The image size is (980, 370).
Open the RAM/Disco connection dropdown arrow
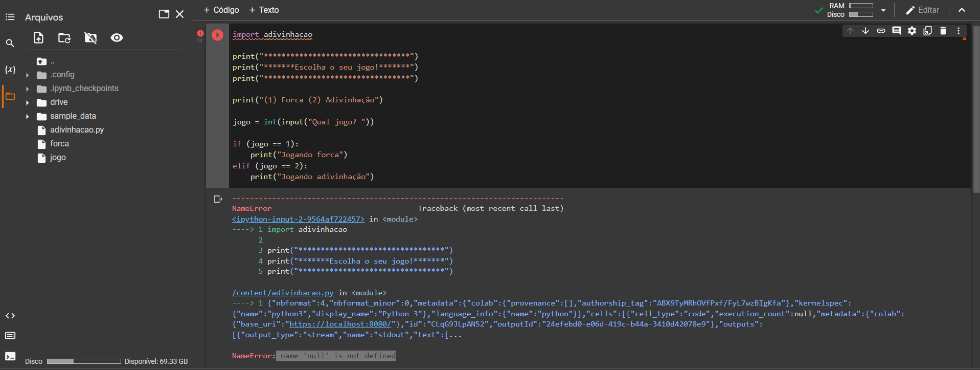883,10
